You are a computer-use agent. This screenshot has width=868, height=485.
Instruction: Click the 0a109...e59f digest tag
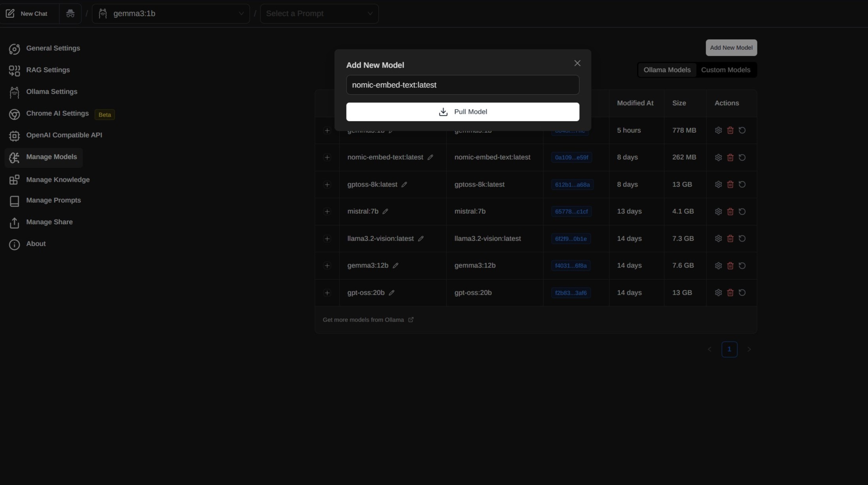click(x=571, y=158)
